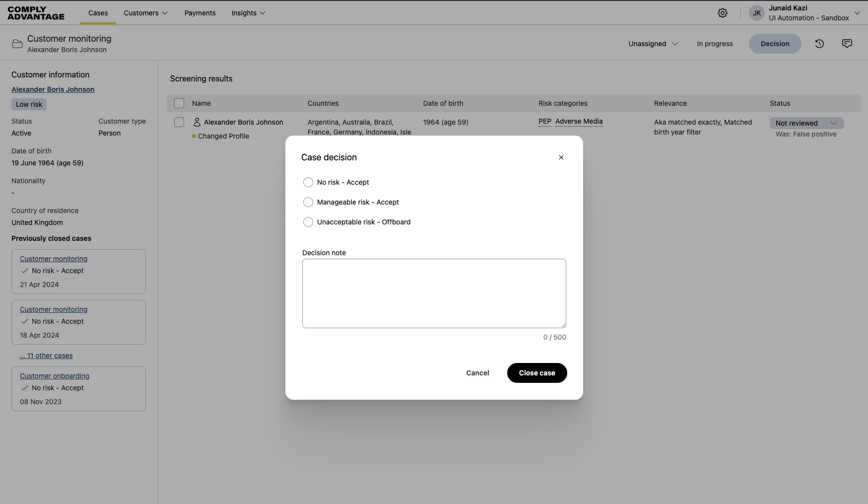The image size is (868, 504).
Task: Select the "No risk - Accept" option
Action: 308,182
